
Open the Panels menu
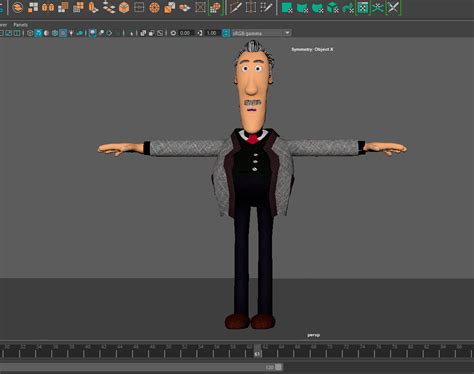tap(20, 25)
